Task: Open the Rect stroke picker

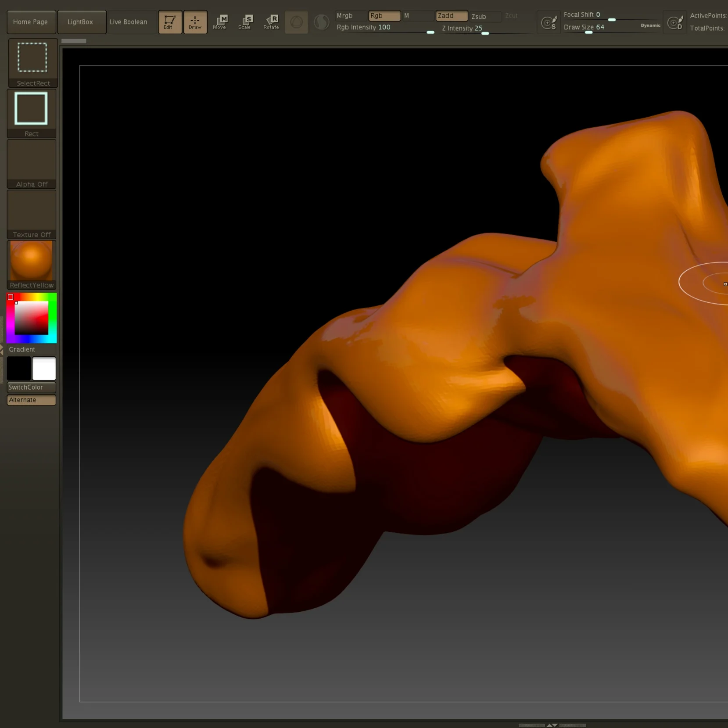Action: [x=31, y=114]
